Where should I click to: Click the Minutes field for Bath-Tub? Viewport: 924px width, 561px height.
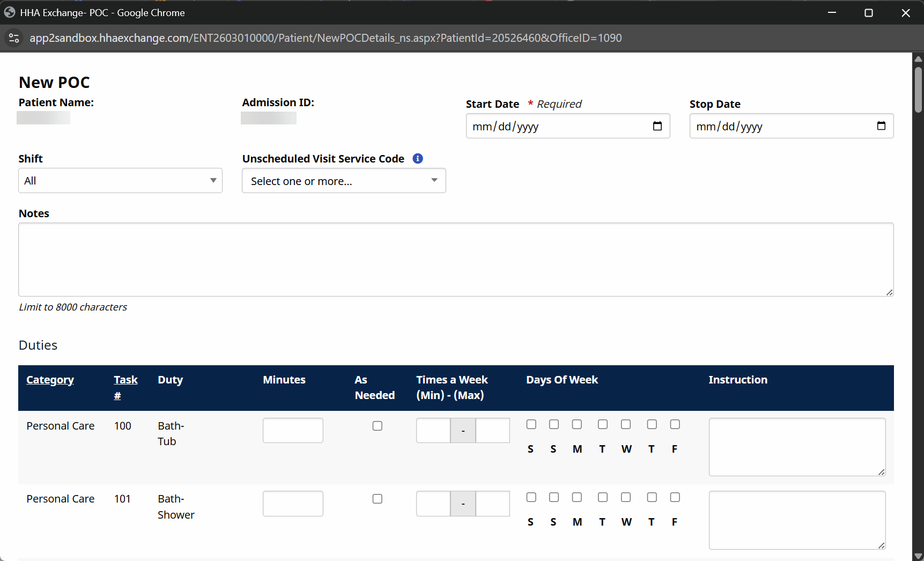pos(293,430)
